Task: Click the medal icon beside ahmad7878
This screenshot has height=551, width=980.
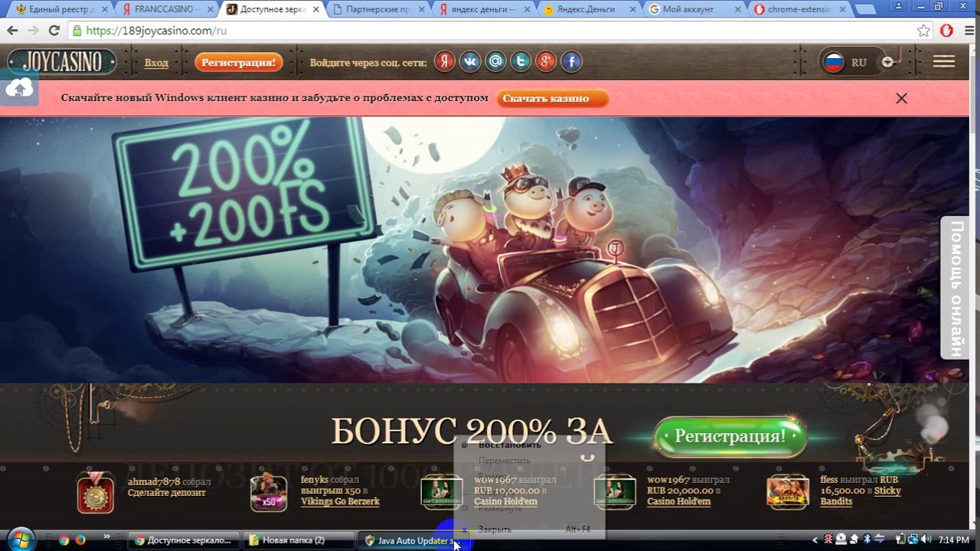Action: 96,492
